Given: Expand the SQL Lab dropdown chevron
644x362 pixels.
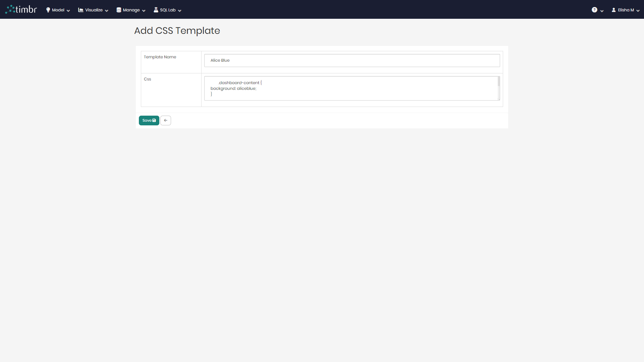Looking at the screenshot, I should click(x=179, y=10).
